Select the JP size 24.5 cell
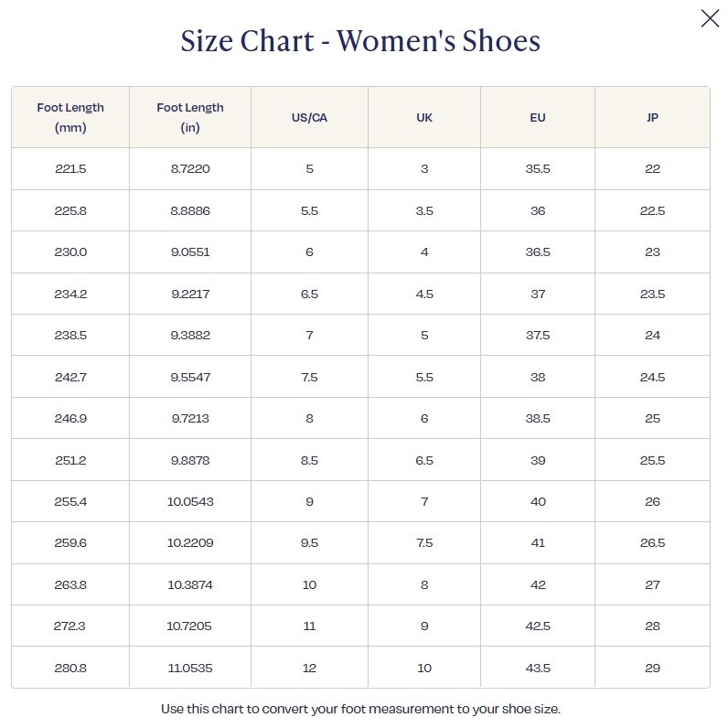Image resolution: width=728 pixels, height=728 pixels. [652, 377]
